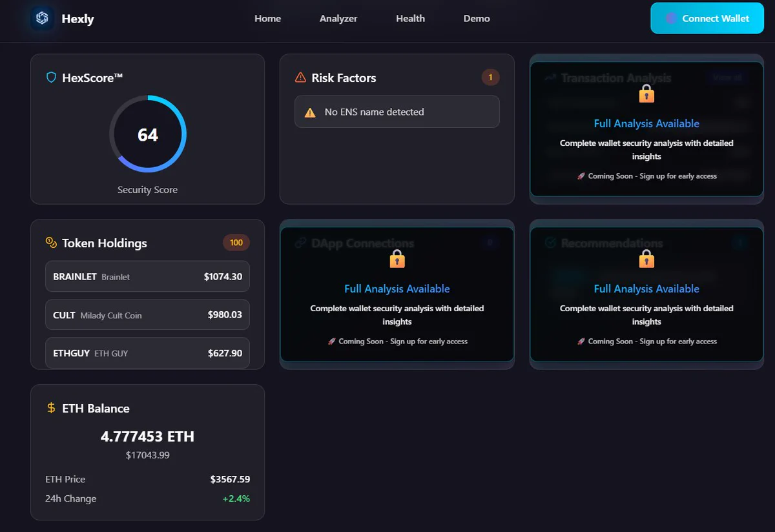Image resolution: width=775 pixels, height=532 pixels.
Task: Click the Risk Factors count badge 1
Action: pyautogui.click(x=490, y=77)
